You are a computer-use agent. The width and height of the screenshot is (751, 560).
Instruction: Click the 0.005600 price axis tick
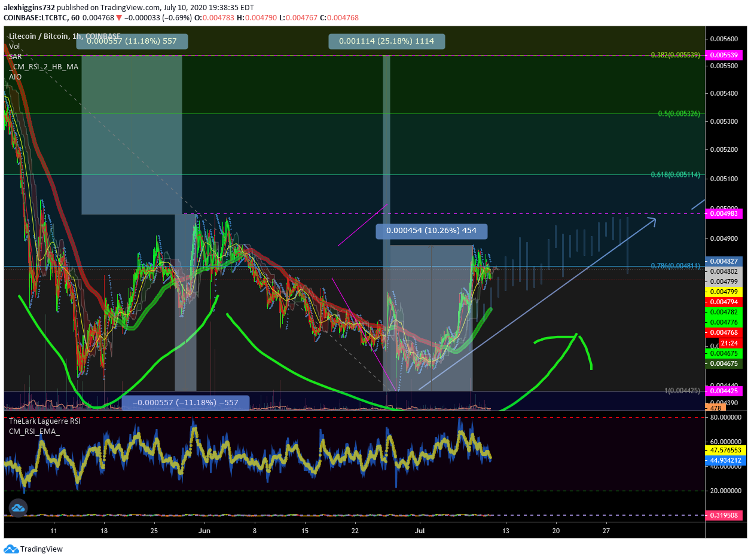[x=725, y=39]
